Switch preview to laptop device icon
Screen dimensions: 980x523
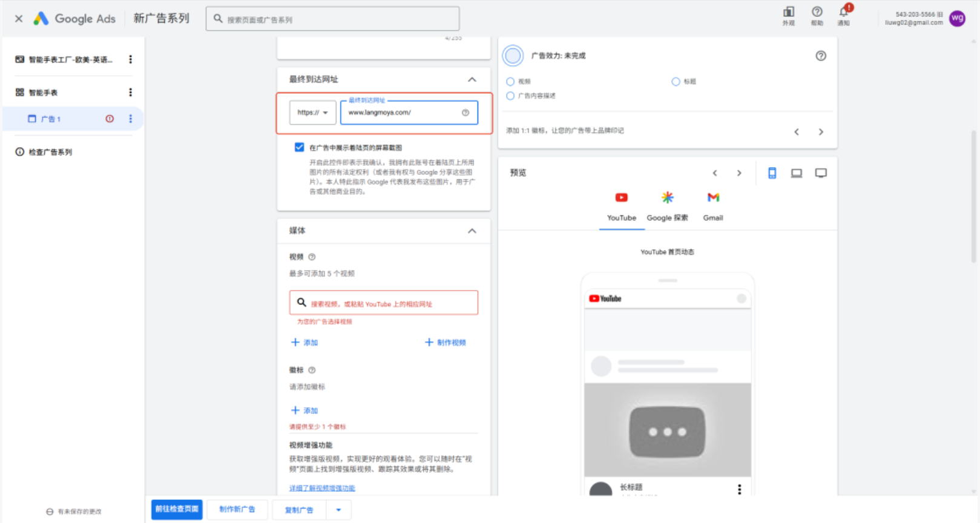coord(796,173)
